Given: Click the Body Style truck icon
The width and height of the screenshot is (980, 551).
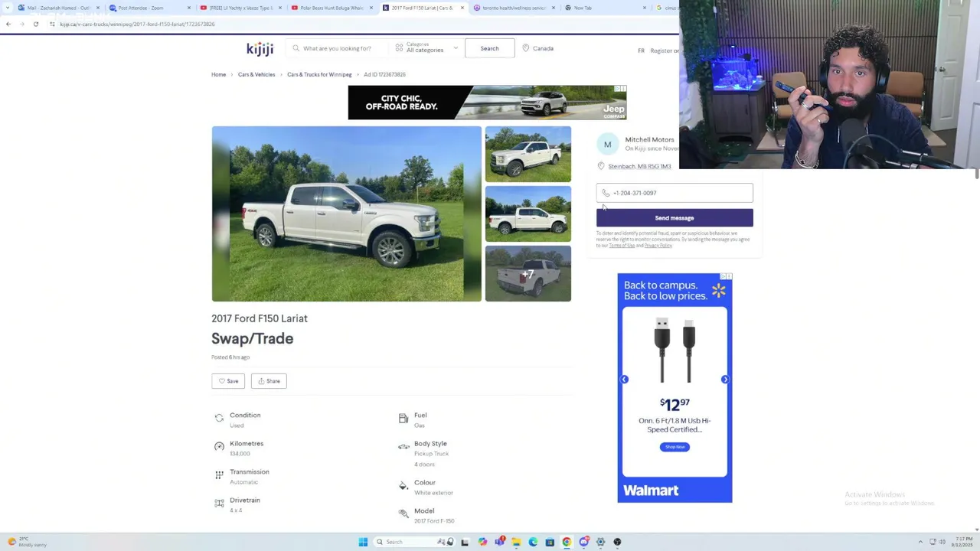Looking at the screenshot, I should (x=403, y=446).
